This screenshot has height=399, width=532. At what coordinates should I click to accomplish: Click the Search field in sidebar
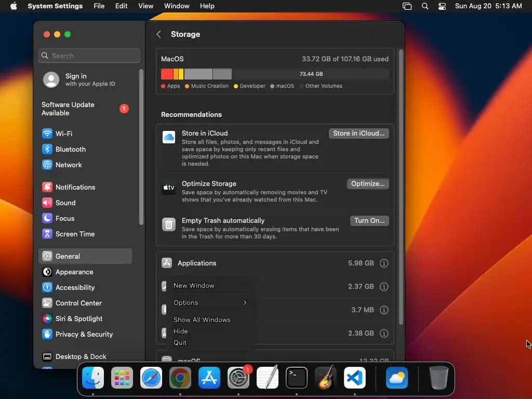tap(89, 56)
